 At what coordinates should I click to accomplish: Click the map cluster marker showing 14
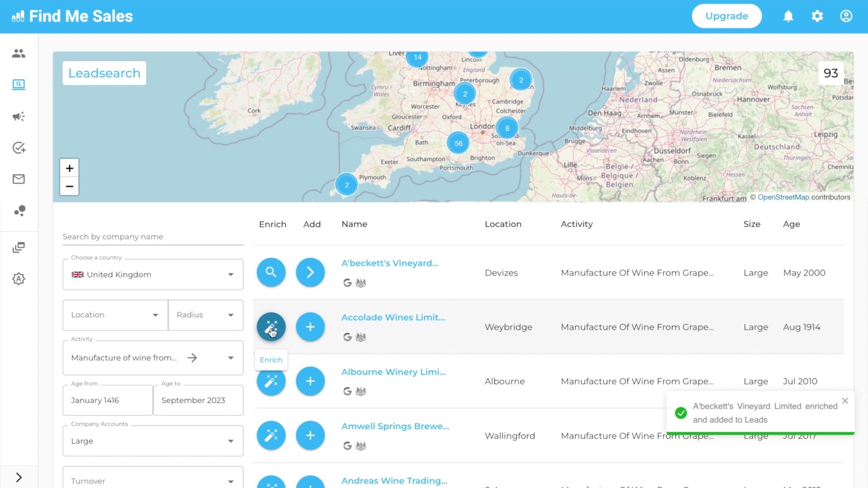tap(417, 57)
